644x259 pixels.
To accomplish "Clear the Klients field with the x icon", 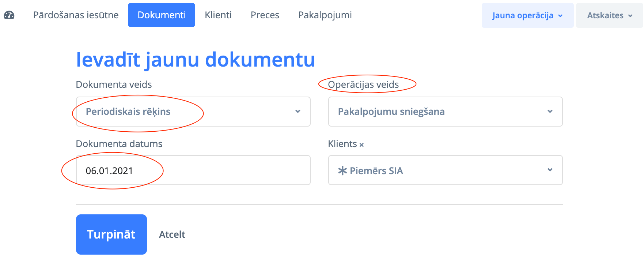I will tap(361, 145).
